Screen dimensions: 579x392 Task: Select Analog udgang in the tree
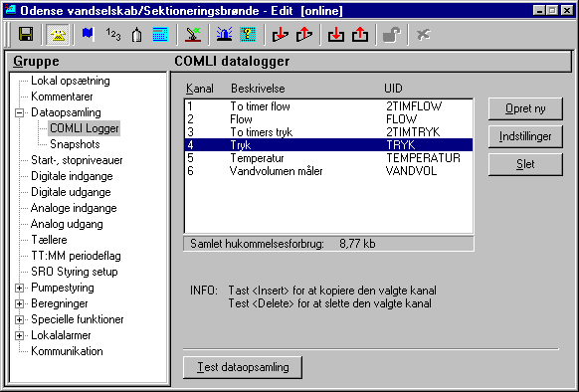click(x=67, y=224)
